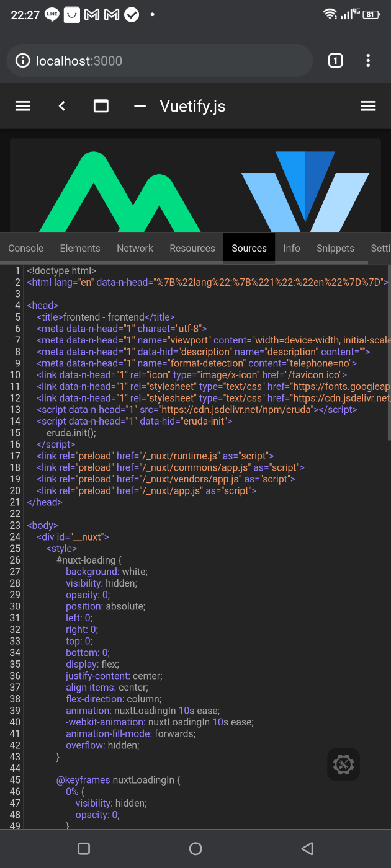Switch to the Snippets tab
The height and width of the screenshot is (868, 391).
click(335, 248)
